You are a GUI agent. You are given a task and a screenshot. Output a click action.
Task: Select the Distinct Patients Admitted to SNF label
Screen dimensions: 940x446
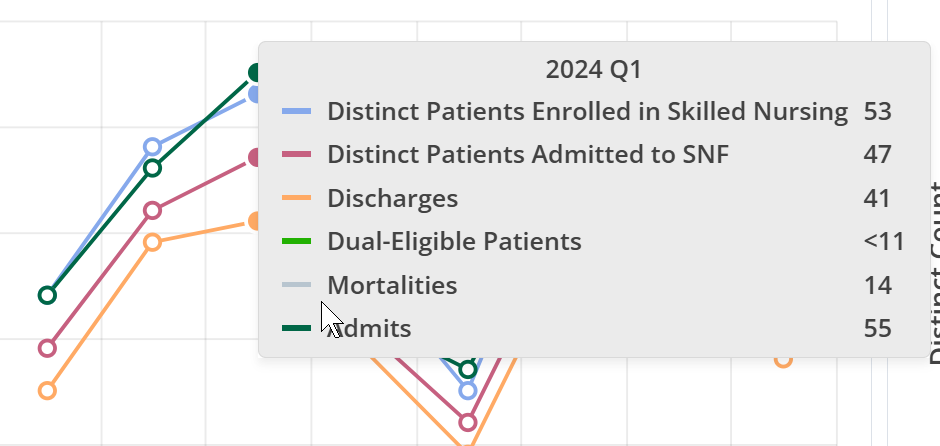click(528, 155)
